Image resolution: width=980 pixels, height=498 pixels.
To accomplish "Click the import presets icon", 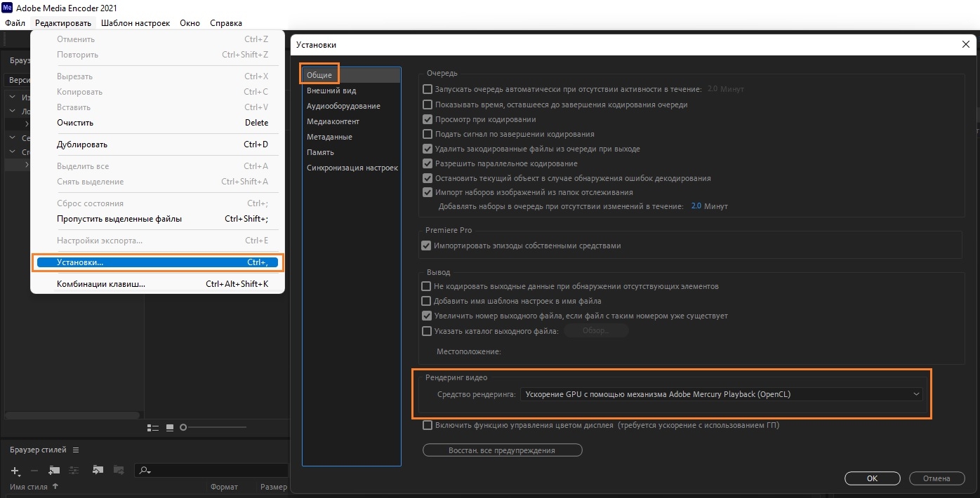I will (x=98, y=471).
